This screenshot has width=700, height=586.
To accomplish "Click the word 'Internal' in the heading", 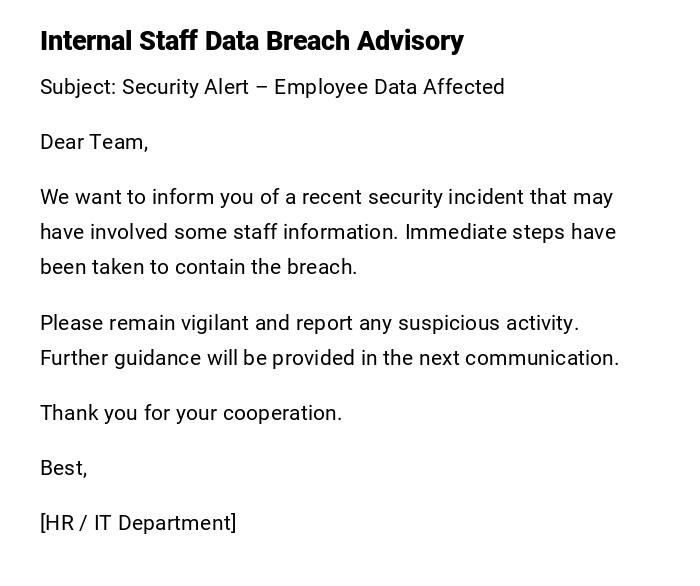I will tap(86, 41).
